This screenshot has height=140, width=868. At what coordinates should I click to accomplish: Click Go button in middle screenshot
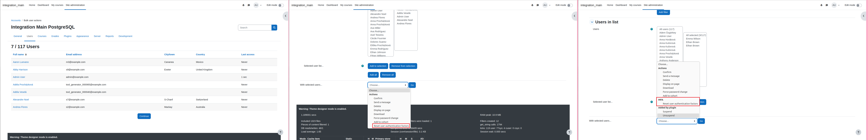(x=412, y=85)
